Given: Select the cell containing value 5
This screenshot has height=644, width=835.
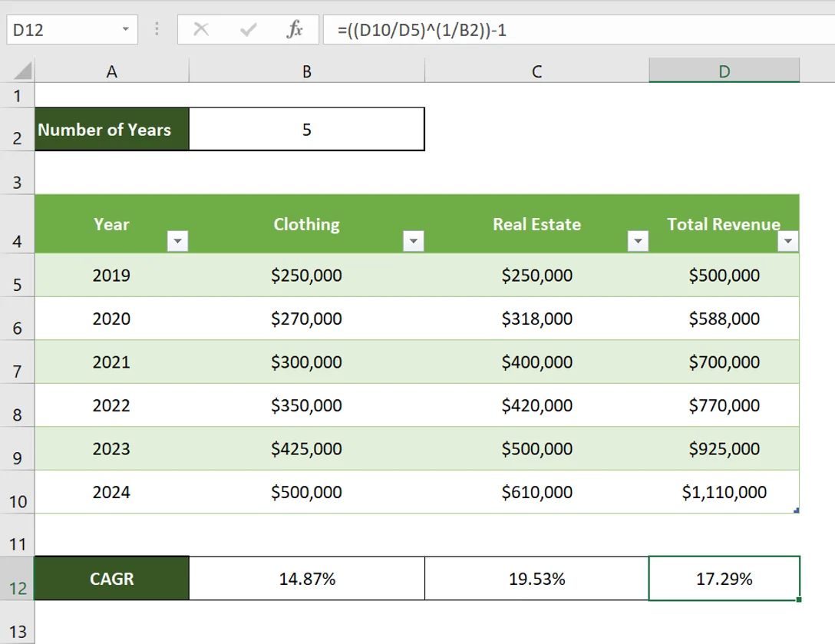Looking at the screenshot, I should tap(306, 129).
